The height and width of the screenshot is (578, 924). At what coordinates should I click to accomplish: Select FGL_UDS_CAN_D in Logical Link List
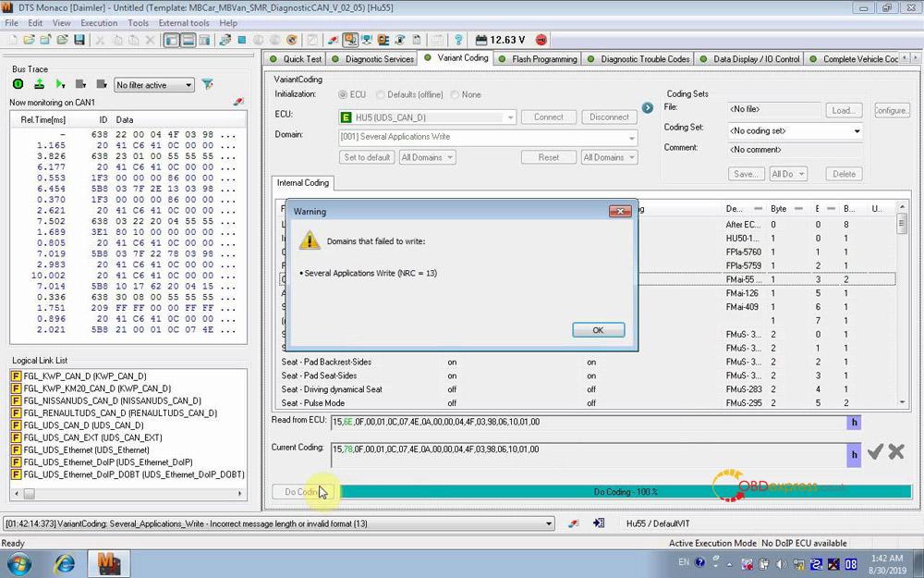tap(83, 425)
